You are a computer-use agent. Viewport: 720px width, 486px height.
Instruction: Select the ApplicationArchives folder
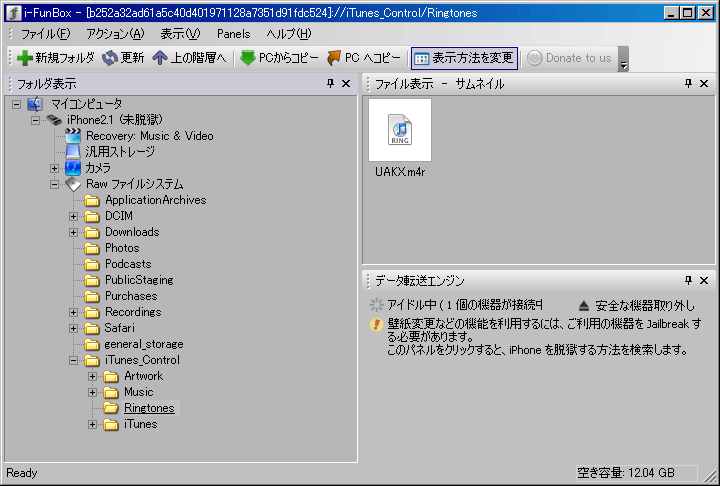click(155, 200)
